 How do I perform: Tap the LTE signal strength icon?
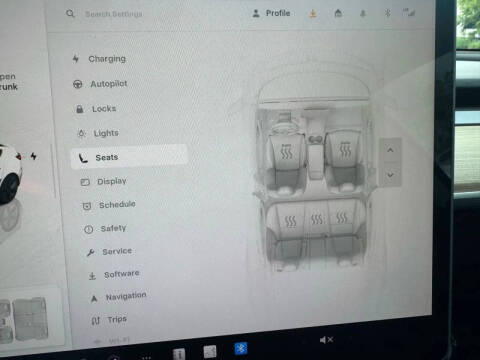pyautogui.click(x=409, y=13)
